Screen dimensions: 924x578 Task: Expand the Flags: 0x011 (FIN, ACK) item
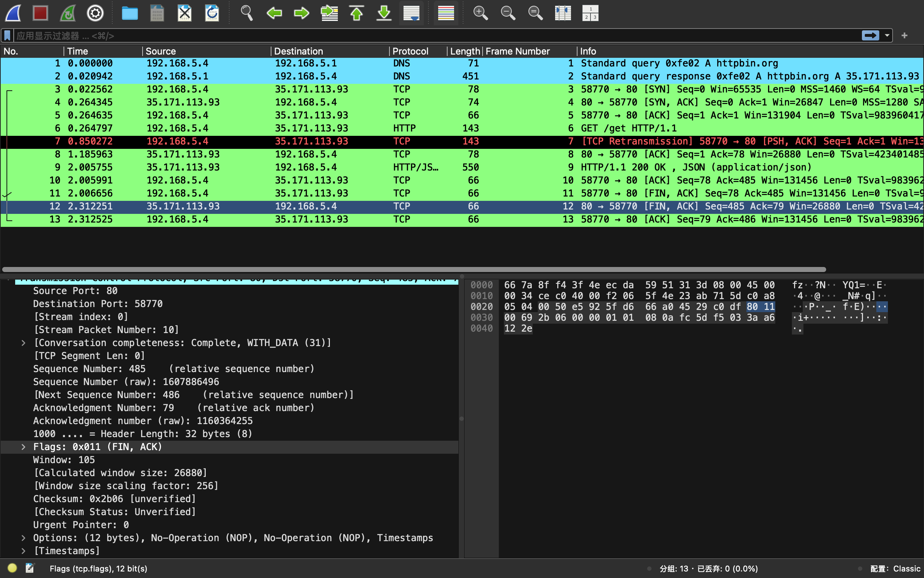(24, 447)
